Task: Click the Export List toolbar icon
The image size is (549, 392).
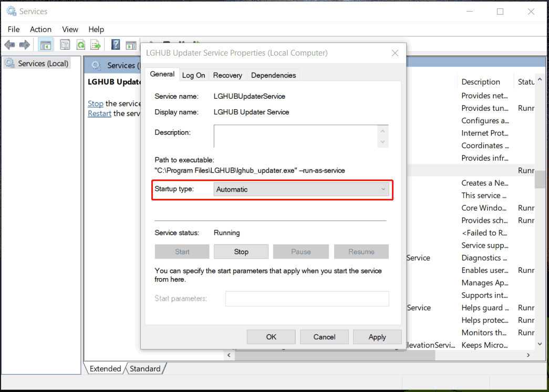Action: (96, 45)
